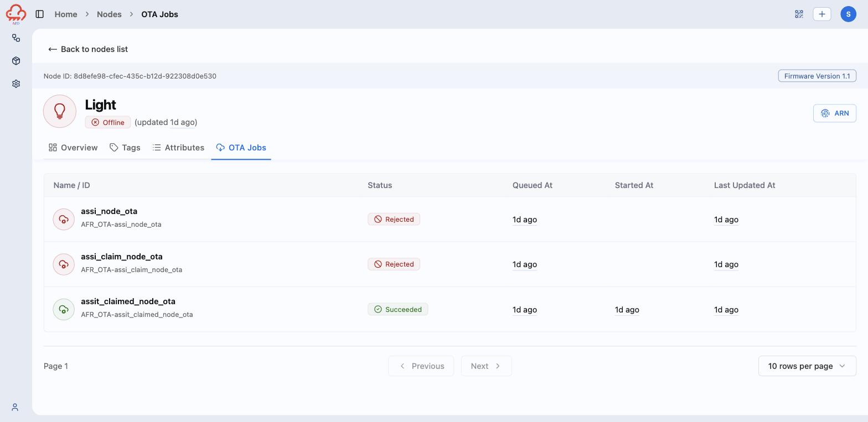Click Last Updated At column header
The height and width of the screenshot is (422, 868).
tap(745, 185)
